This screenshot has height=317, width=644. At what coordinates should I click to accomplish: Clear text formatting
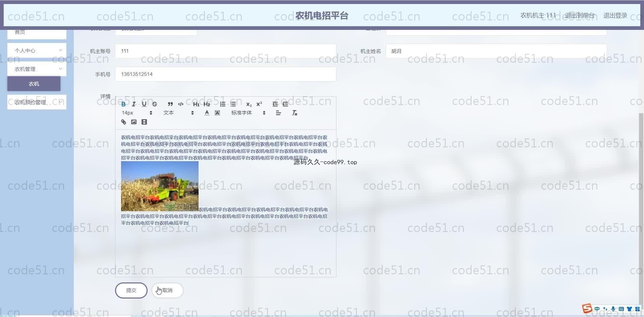click(294, 113)
